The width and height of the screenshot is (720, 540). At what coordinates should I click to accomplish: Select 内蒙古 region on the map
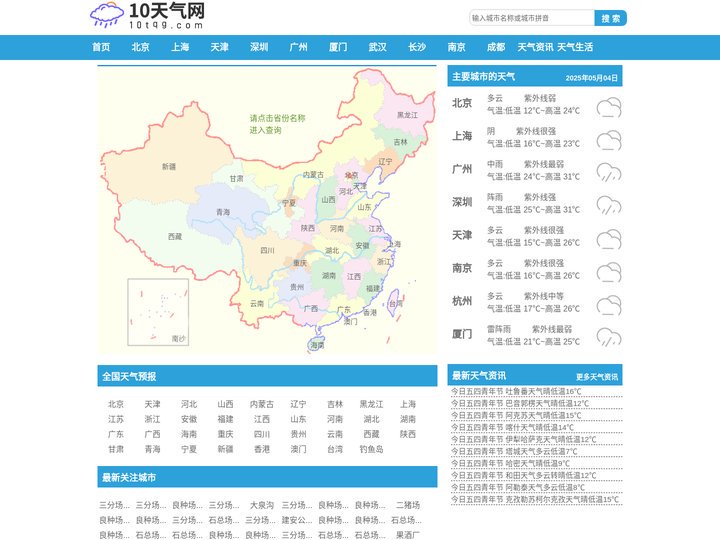coord(313,174)
